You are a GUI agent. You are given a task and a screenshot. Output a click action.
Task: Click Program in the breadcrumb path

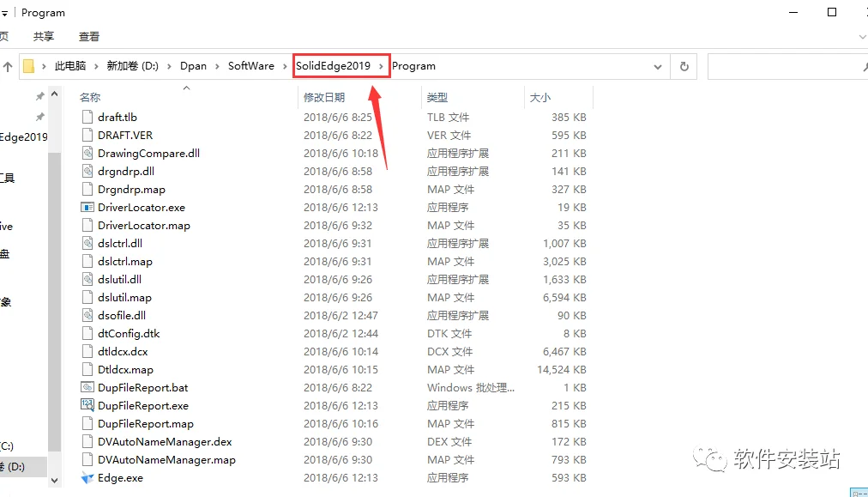click(x=413, y=66)
